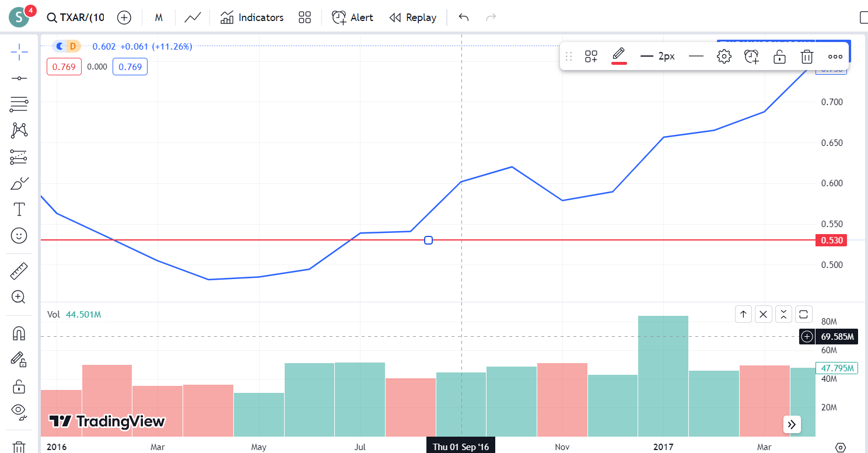Open the line chart style selector
The width and height of the screenshot is (868, 453).
[x=193, y=18]
